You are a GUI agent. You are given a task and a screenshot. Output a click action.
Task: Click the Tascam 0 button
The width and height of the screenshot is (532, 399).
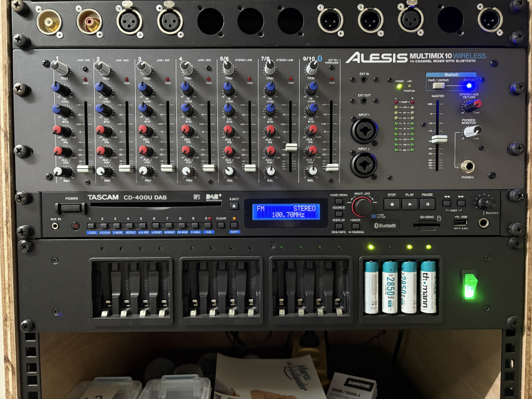207,225
